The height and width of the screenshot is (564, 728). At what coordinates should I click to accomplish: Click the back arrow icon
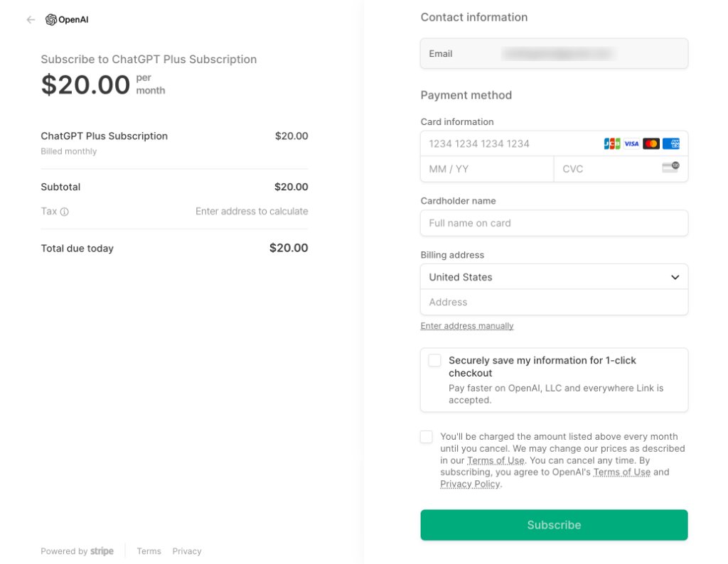(31, 20)
